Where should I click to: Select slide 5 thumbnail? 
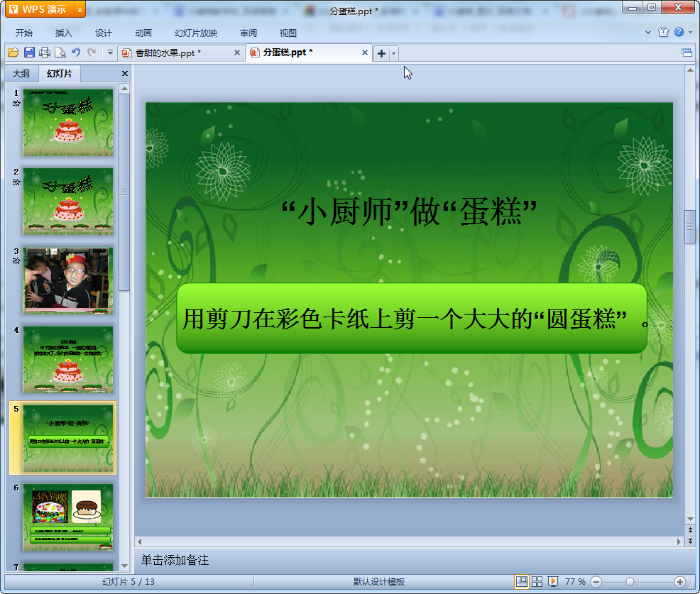68,439
